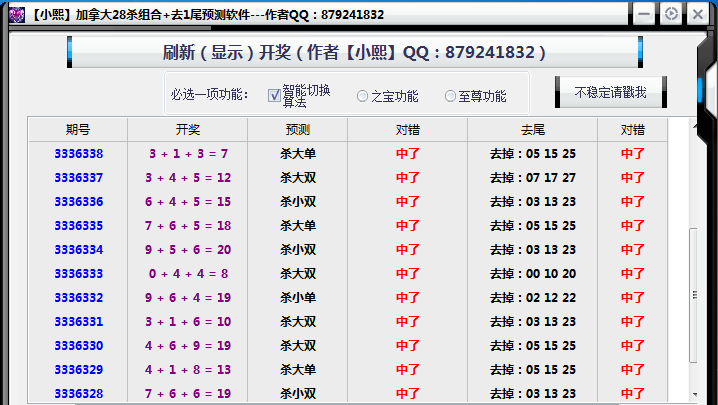Select the 之宝功能 radio option
This screenshot has height=405, width=718.
(363, 96)
